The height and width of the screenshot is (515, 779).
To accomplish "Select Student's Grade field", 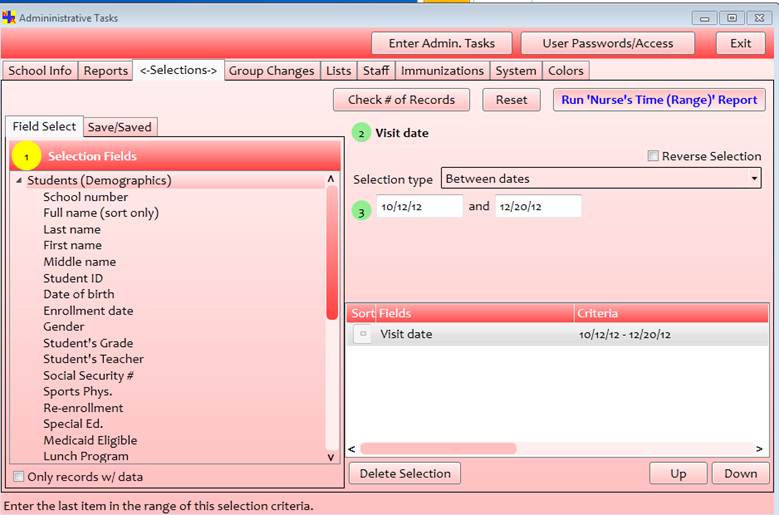I will pyautogui.click(x=88, y=343).
